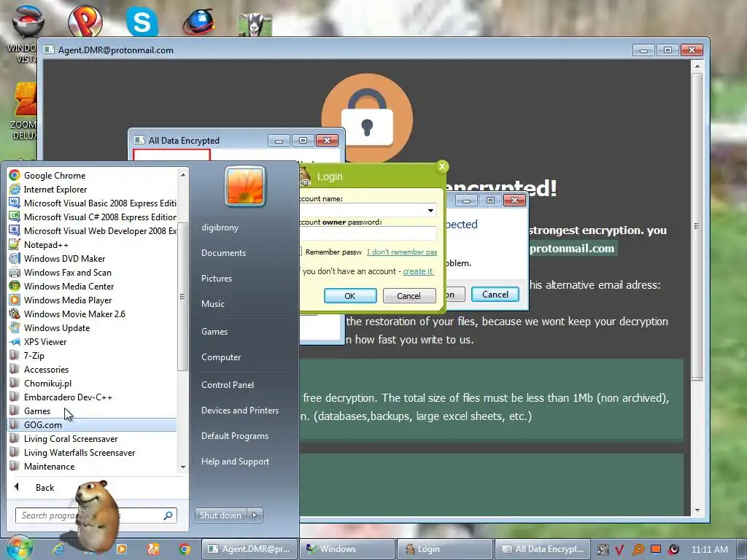Expand the Embarcadero Dev-C++ folder

click(x=93, y=397)
